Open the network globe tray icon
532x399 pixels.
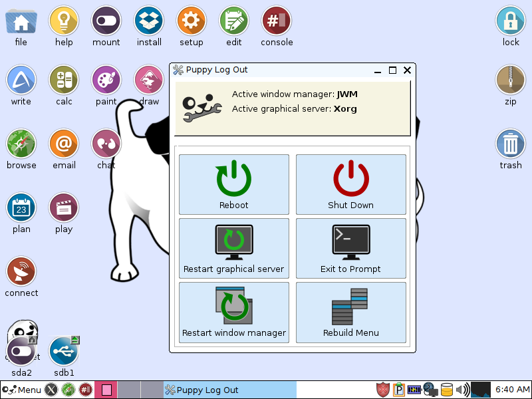tap(430, 390)
